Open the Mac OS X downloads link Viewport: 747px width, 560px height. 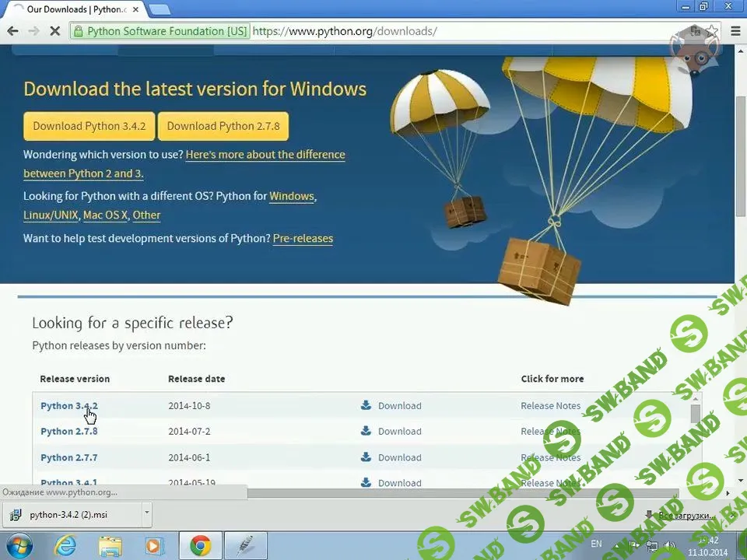coord(105,215)
